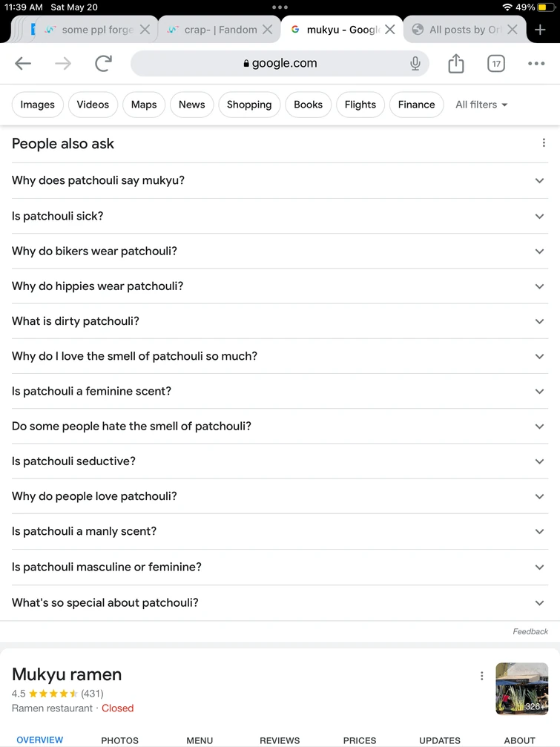
Task: Reload the current page
Action: [105, 63]
